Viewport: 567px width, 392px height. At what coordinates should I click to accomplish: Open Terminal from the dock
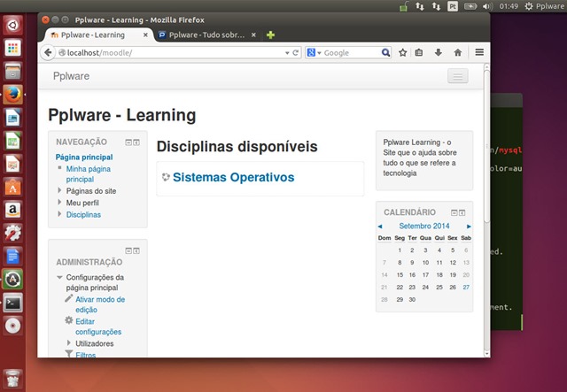tap(12, 303)
